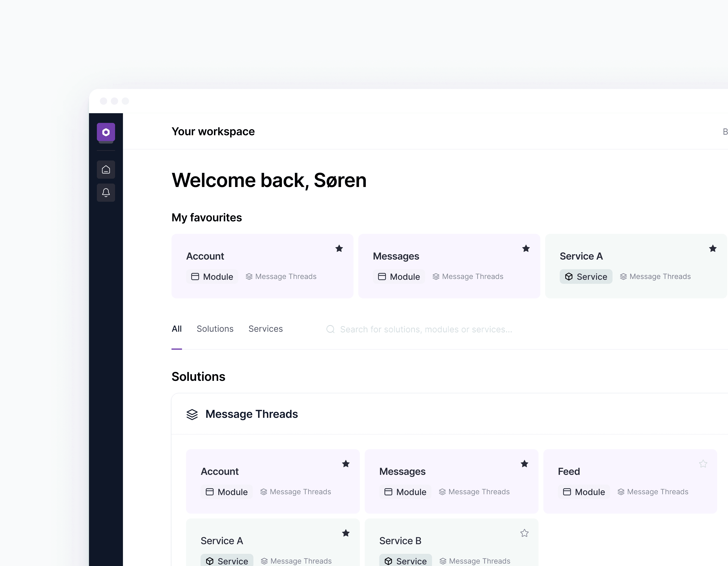Click Module window icon in Account favourite

(x=195, y=277)
